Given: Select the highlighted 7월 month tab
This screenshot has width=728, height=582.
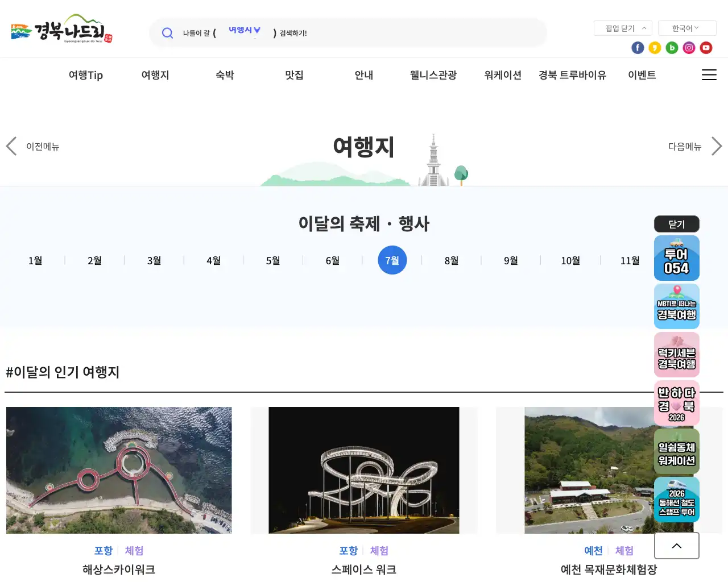Looking at the screenshot, I should pos(392,260).
